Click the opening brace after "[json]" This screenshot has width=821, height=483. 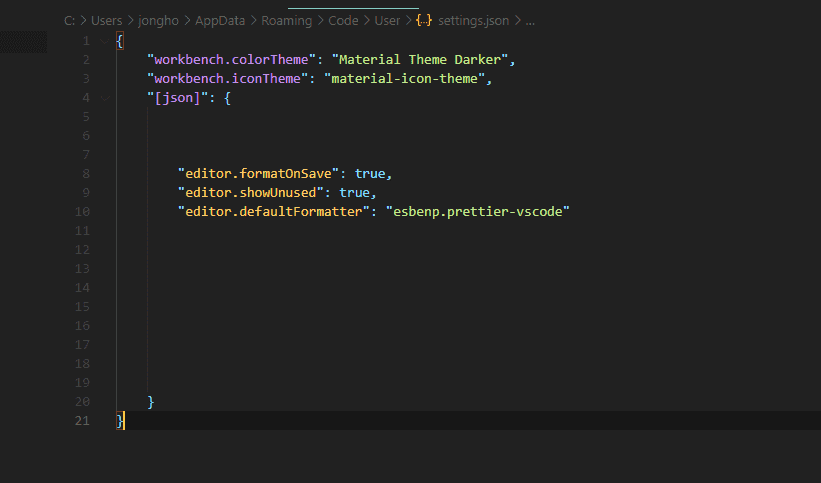coord(227,98)
